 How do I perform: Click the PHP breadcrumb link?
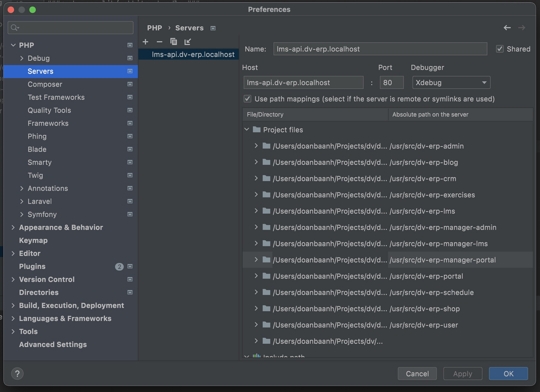pyautogui.click(x=154, y=28)
